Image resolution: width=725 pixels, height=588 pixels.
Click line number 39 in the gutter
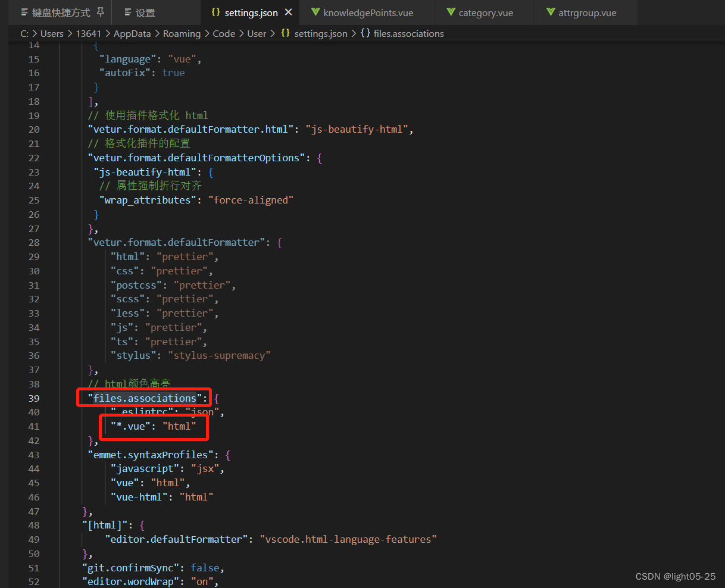click(34, 398)
